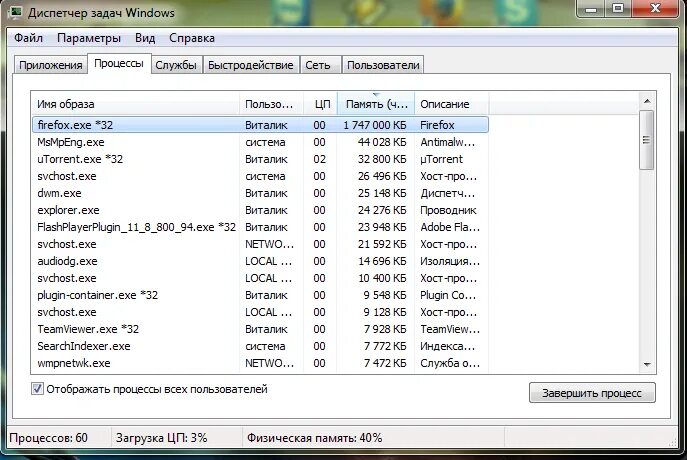
Task: Click the 14 696 КБ memory value
Action: pos(382,261)
